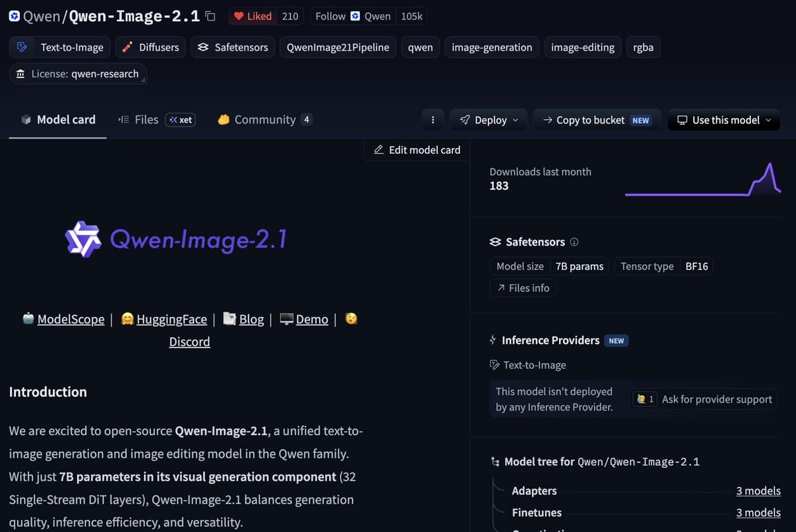Open the Discord link
796x532 pixels.
[x=189, y=342]
